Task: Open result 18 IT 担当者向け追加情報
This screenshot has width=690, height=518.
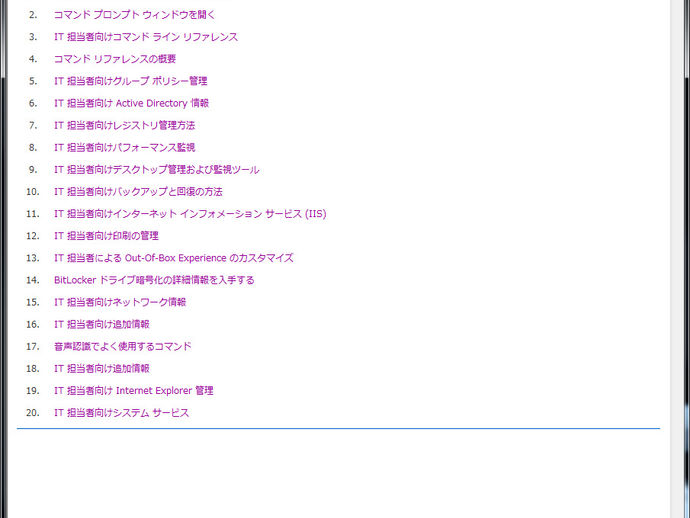Action: coord(102,368)
